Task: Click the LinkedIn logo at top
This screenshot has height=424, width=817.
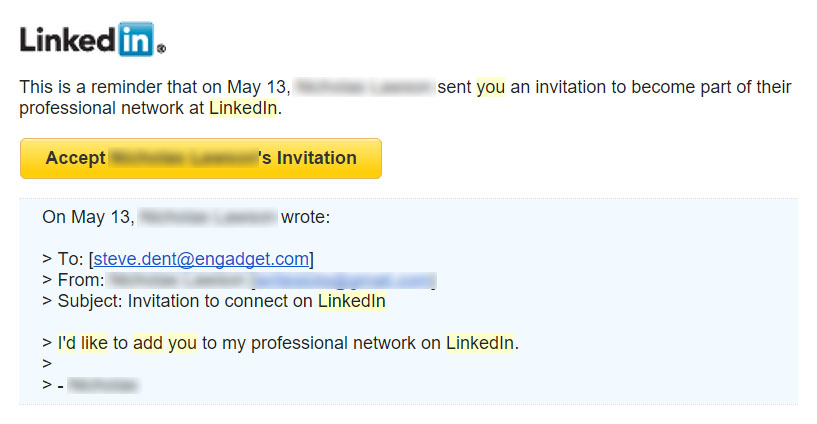Action: point(92,40)
